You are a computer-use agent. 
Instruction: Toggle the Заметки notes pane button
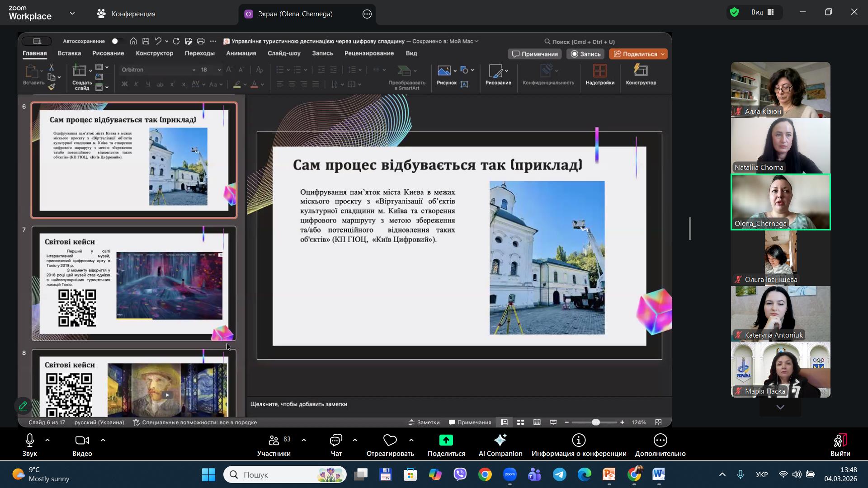coord(424,422)
